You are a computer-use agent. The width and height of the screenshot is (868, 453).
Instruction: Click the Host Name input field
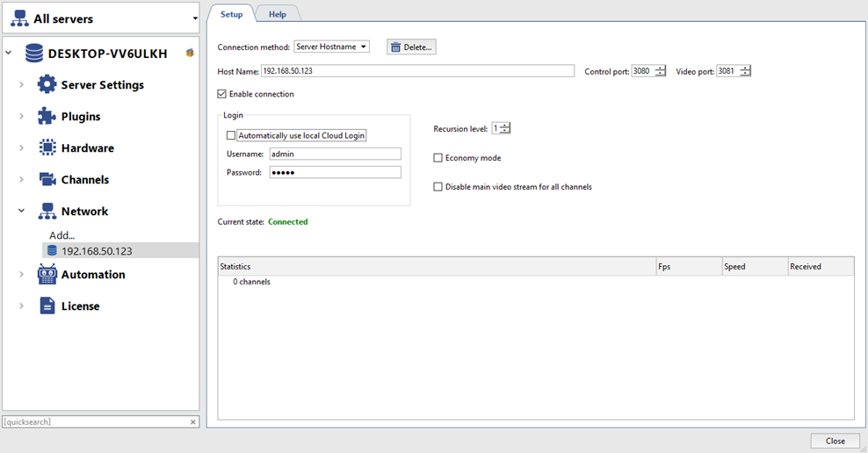click(417, 71)
